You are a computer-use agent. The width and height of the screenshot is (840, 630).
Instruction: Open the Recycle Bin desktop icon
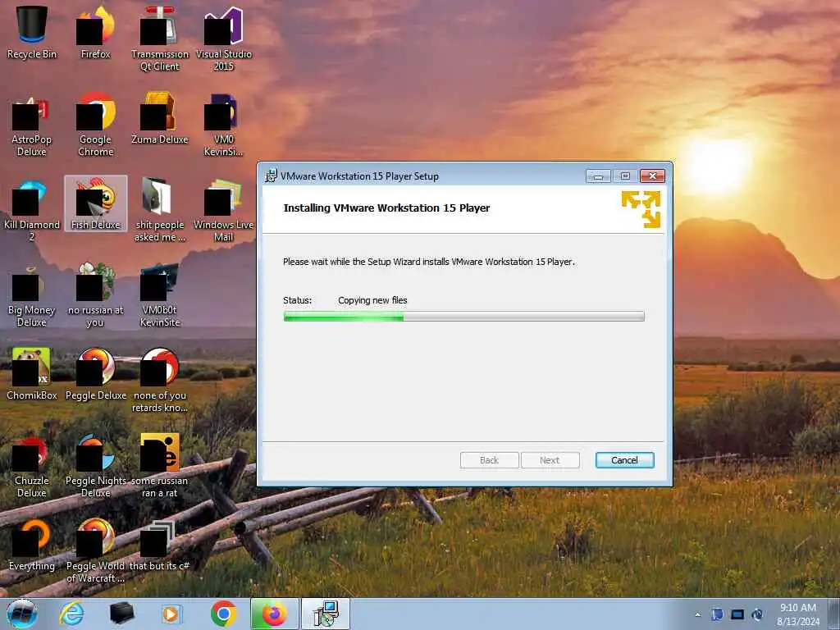(x=32, y=32)
